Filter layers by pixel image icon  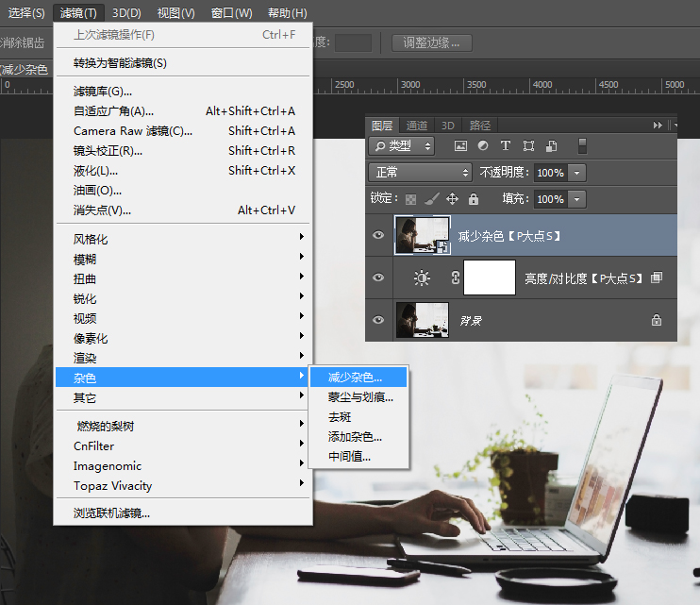[460, 145]
